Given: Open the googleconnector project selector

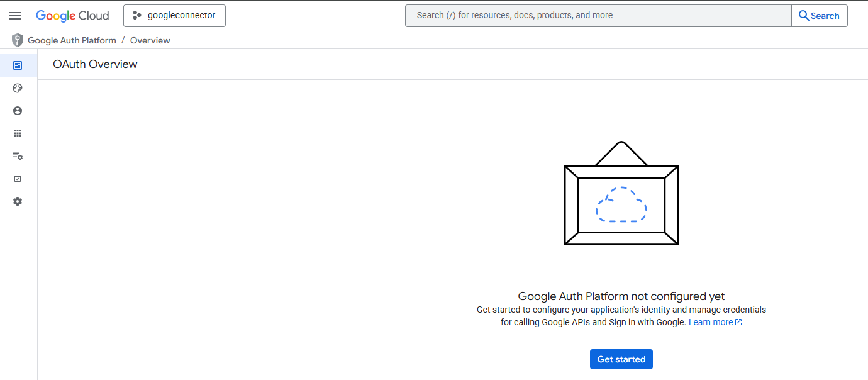Looking at the screenshot, I should 174,16.
